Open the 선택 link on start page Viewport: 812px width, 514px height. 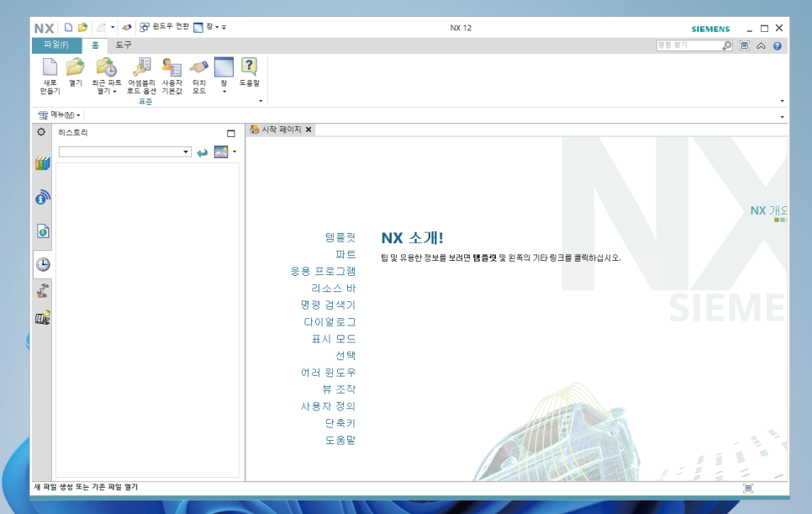click(x=345, y=356)
